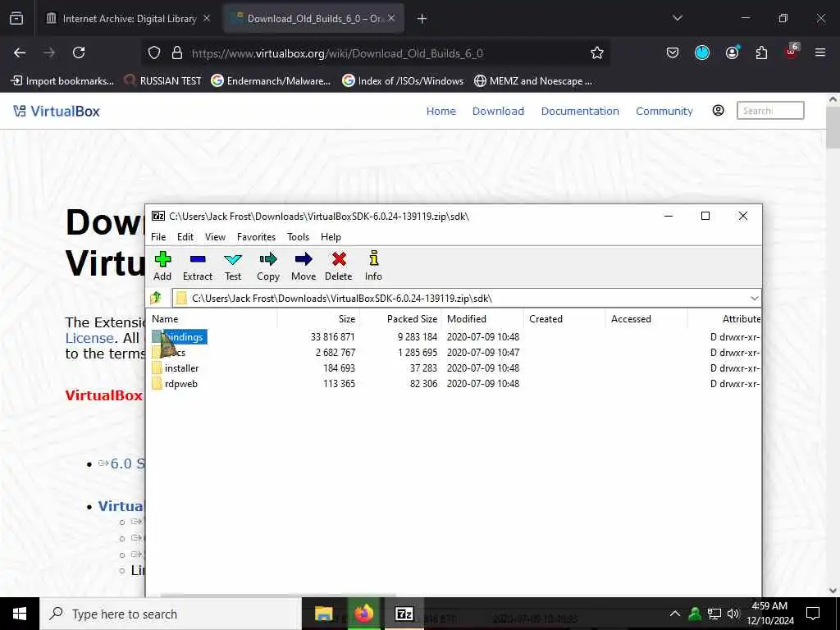Screen dimensions: 840x630
Task: Click shield tracking protection icon
Action: pyautogui.click(x=154, y=52)
